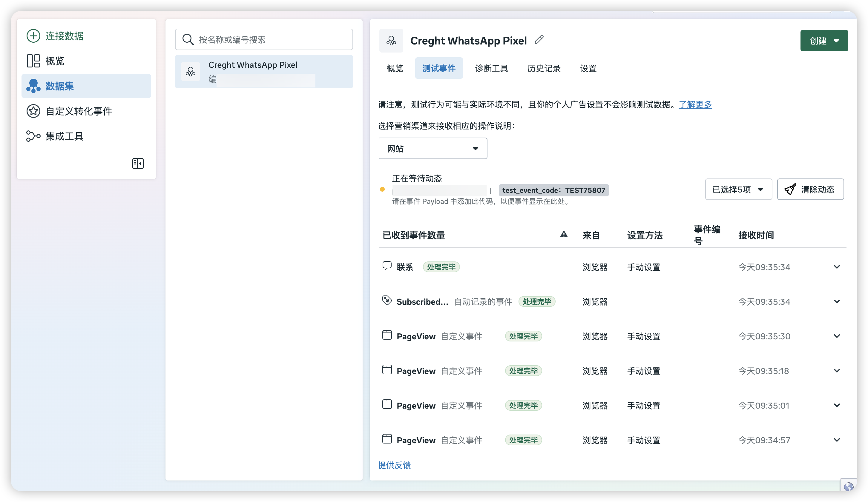Click the pixel icon in dataset list
868x502 pixels.
point(191,72)
